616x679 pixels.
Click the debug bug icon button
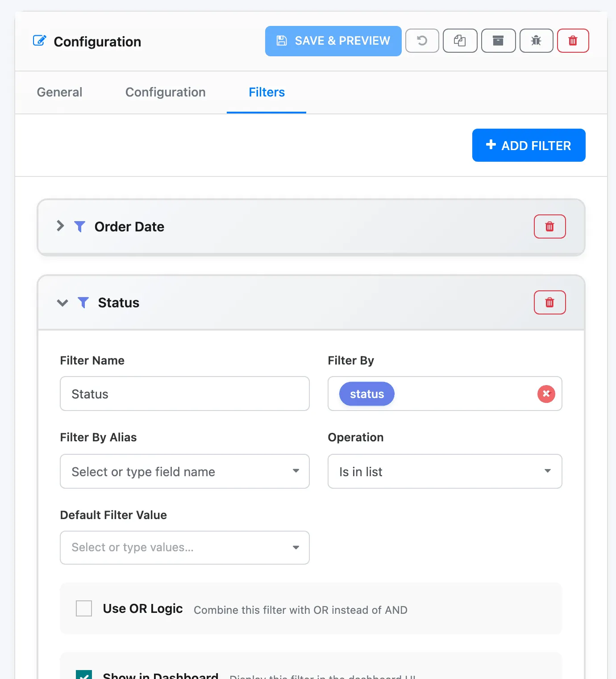[537, 41]
